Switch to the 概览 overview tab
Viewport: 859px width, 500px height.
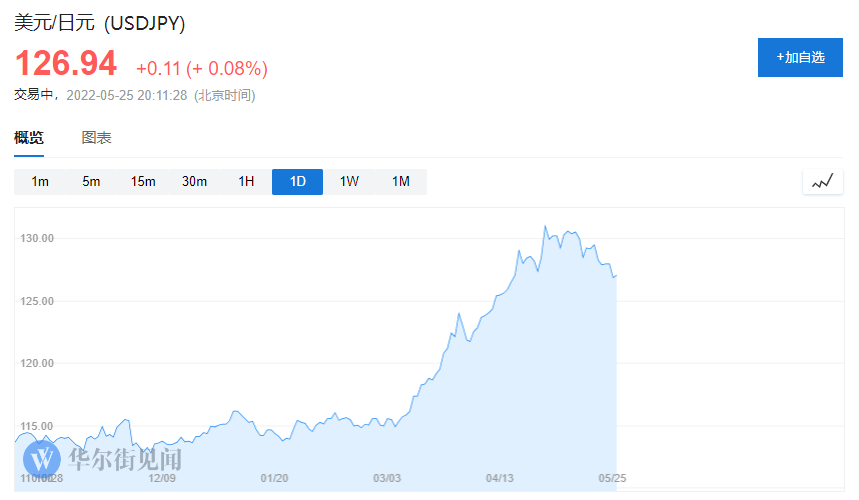pos(29,138)
